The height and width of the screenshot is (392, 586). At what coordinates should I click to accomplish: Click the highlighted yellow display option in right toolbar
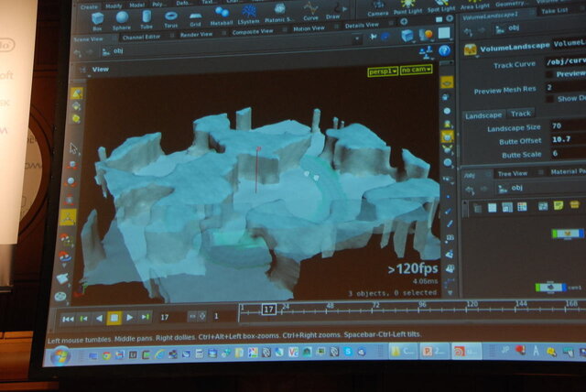coord(448,136)
